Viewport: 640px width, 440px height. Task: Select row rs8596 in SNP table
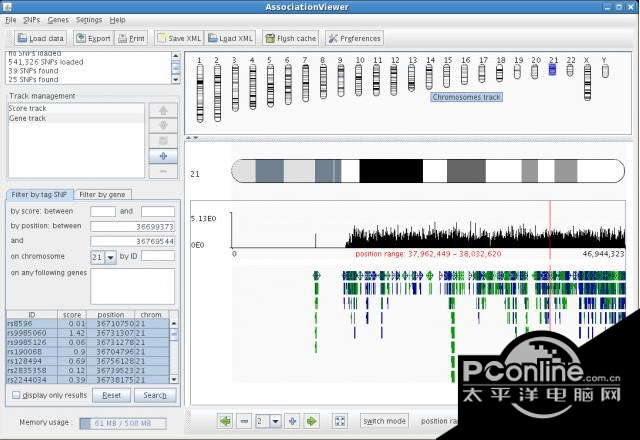88,324
